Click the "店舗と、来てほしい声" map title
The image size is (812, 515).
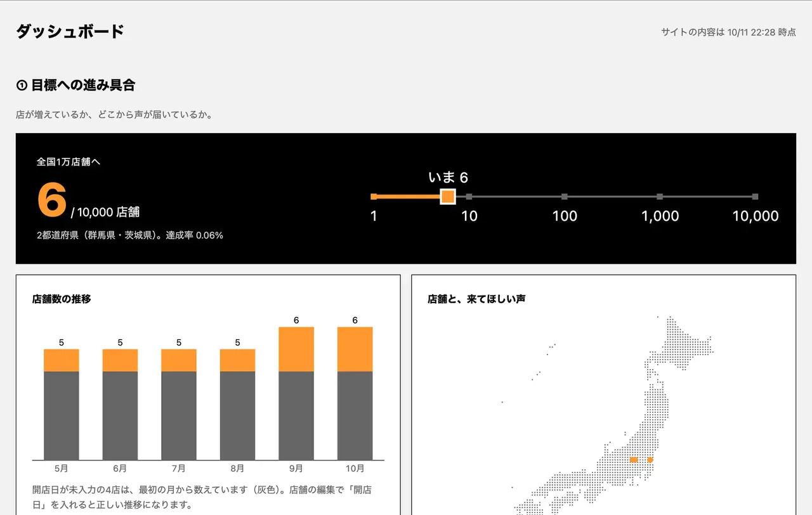click(x=476, y=299)
